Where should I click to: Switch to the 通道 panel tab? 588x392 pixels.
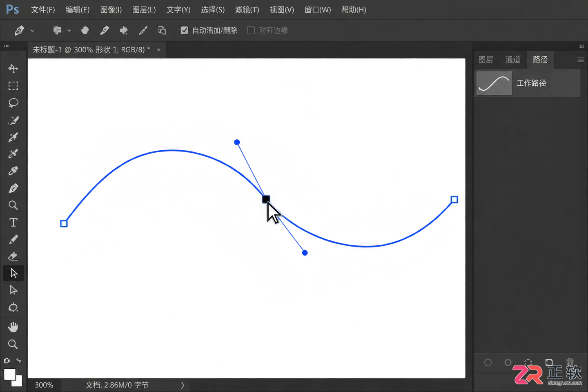point(513,60)
